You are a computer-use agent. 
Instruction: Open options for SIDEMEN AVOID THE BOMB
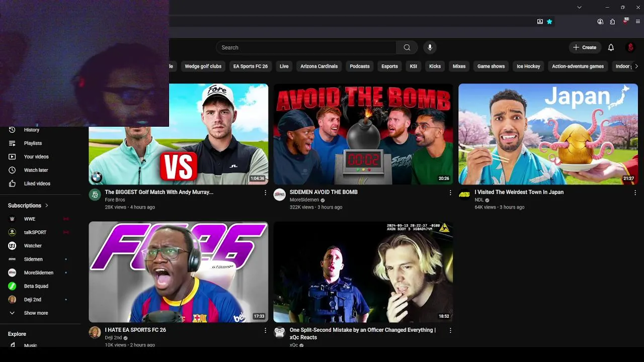pyautogui.click(x=450, y=193)
